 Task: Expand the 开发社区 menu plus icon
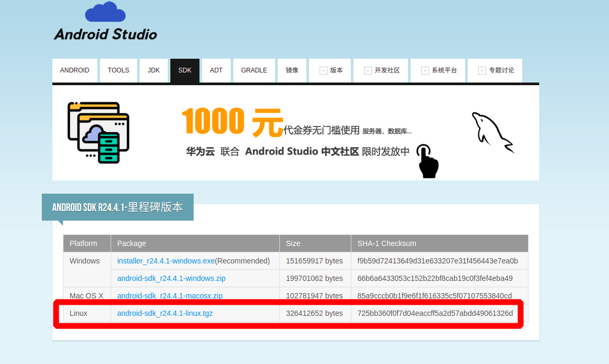[x=367, y=71]
